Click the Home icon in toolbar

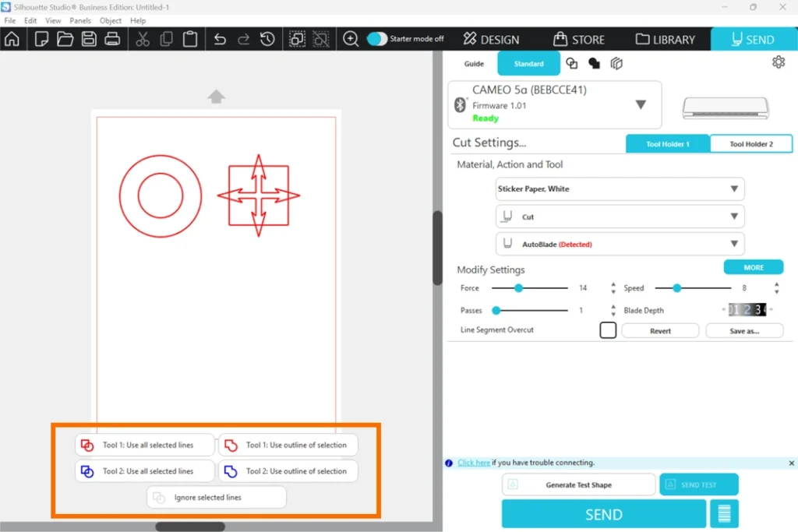point(12,39)
